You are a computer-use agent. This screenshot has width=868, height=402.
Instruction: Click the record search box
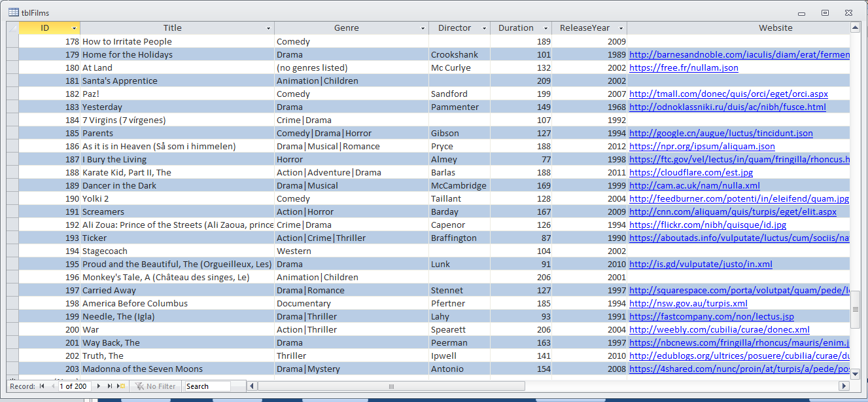point(207,386)
